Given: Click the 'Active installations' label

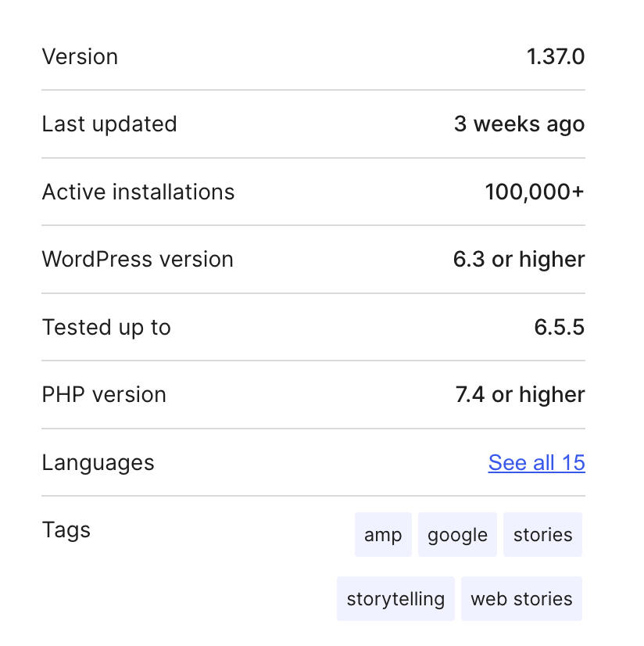Looking at the screenshot, I should click(138, 192).
